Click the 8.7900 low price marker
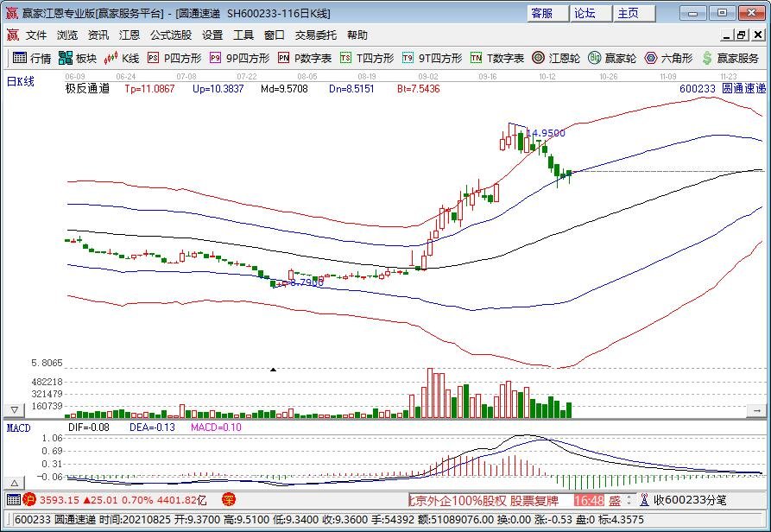The image size is (771, 532). click(x=307, y=282)
